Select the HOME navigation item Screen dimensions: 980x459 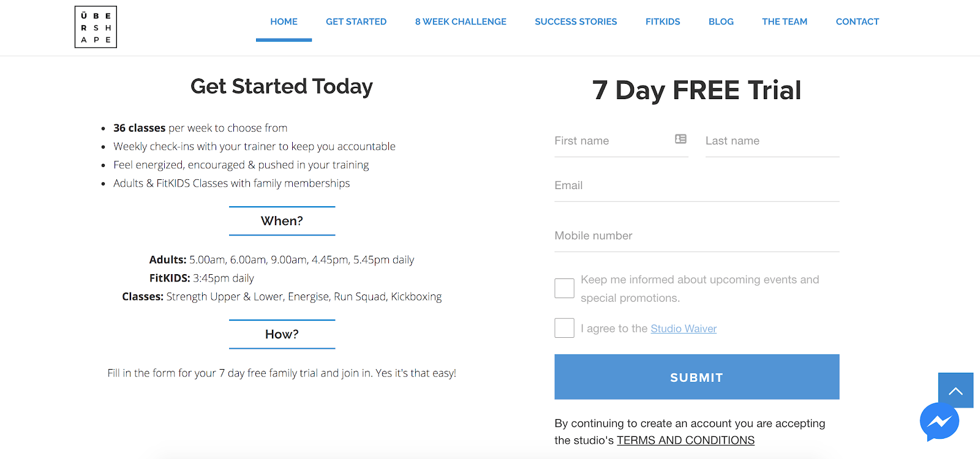tap(284, 21)
